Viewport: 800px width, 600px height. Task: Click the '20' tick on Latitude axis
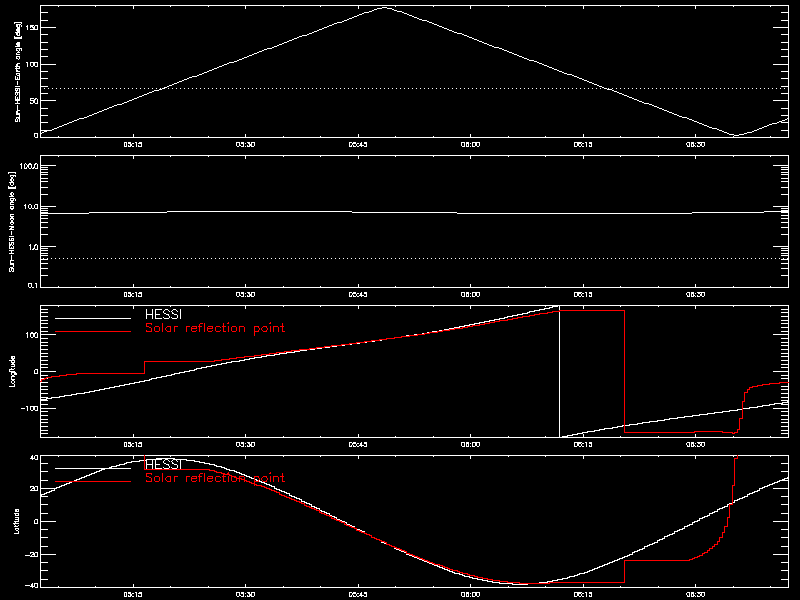coord(34,489)
